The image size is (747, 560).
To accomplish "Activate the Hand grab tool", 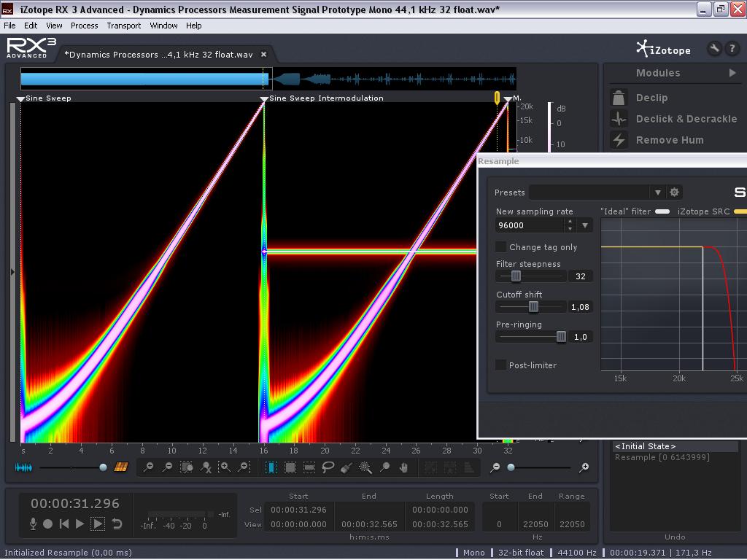I will tap(403, 467).
